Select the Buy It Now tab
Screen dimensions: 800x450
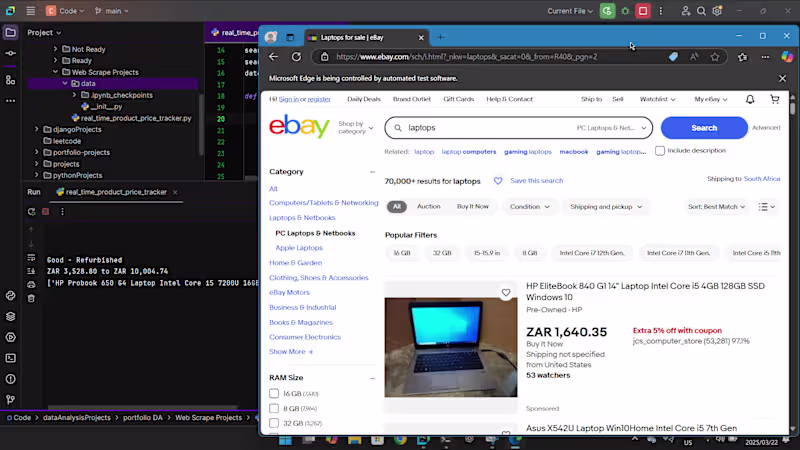point(472,206)
